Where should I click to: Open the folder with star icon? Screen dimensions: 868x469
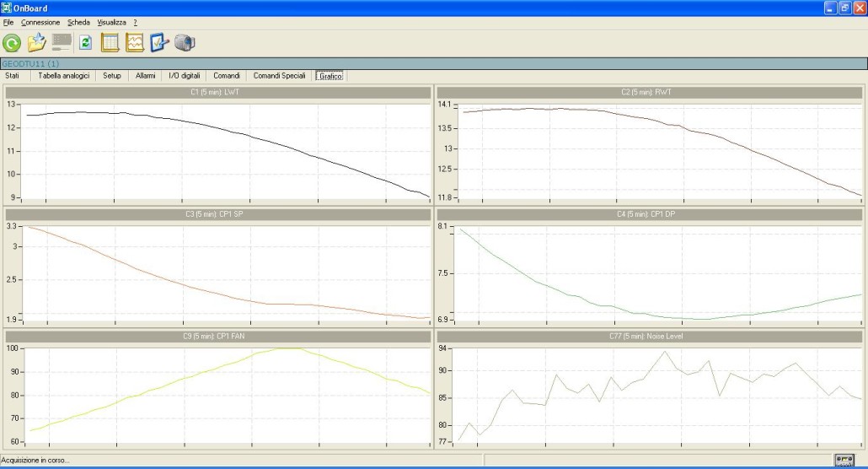pos(36,43)
